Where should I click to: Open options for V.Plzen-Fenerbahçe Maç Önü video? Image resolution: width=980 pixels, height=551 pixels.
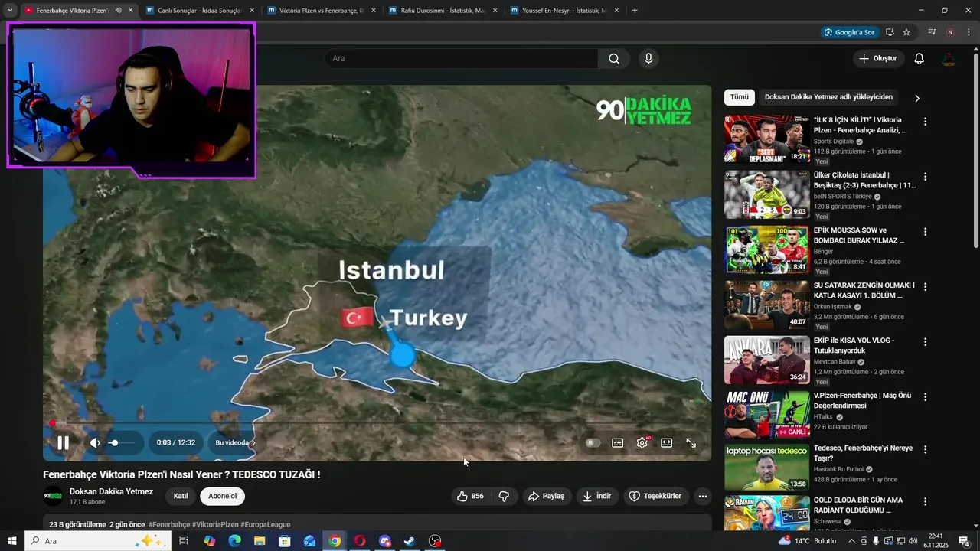pos(925,397)
